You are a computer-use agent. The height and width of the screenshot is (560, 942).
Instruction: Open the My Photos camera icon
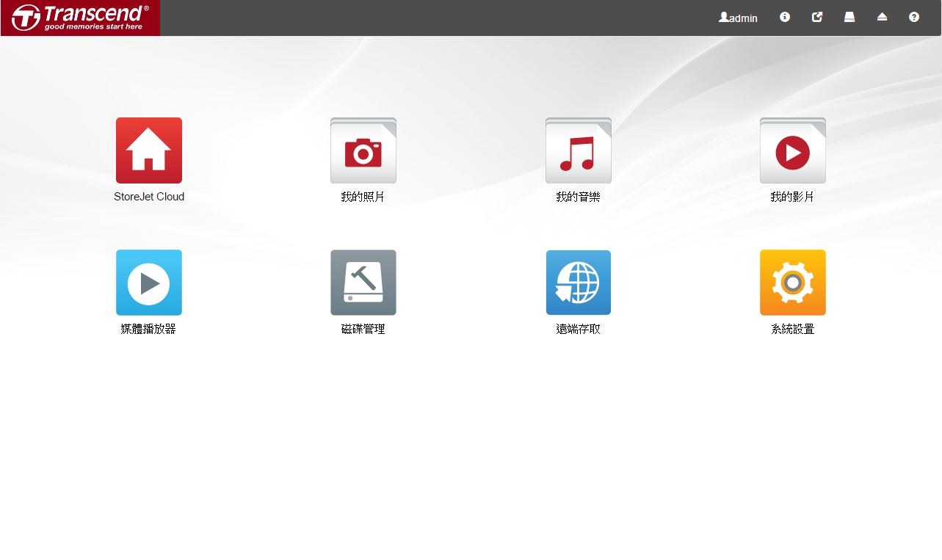point(363,150)
